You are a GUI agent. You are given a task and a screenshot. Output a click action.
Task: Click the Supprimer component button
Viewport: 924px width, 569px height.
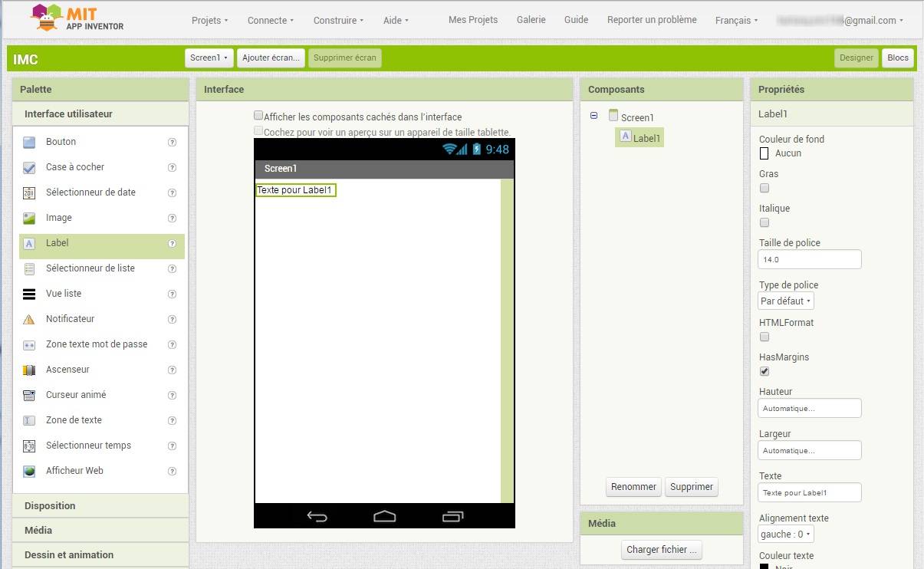click(x=692, y=487)
